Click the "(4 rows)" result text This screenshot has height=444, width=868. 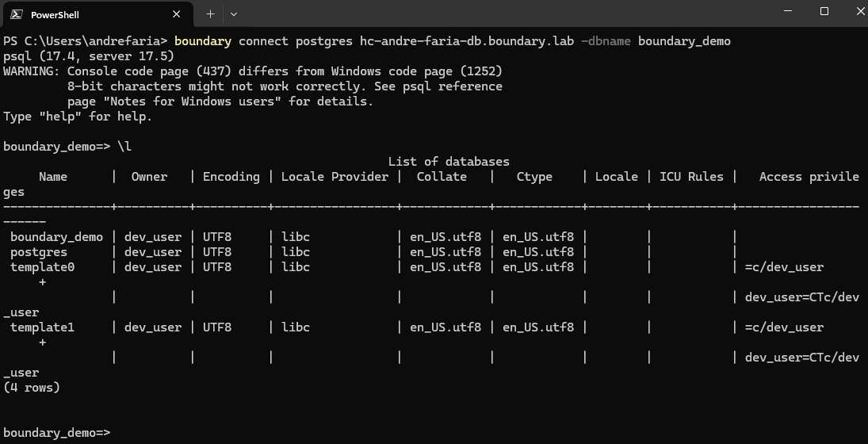[x=32, y=388]
